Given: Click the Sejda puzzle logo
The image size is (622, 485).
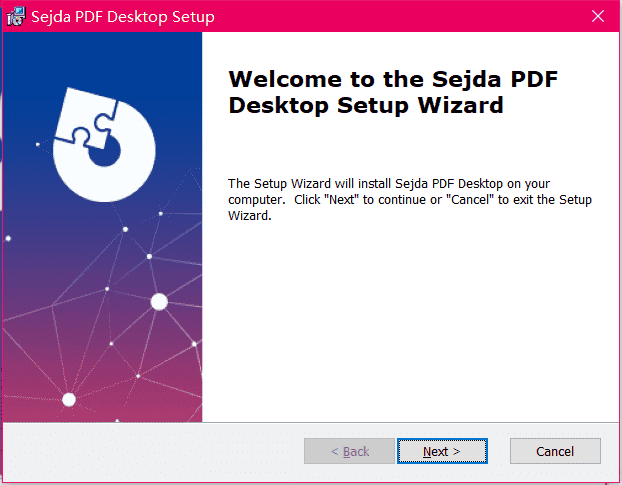Looking at the screenshot, I should coord(104,144).
